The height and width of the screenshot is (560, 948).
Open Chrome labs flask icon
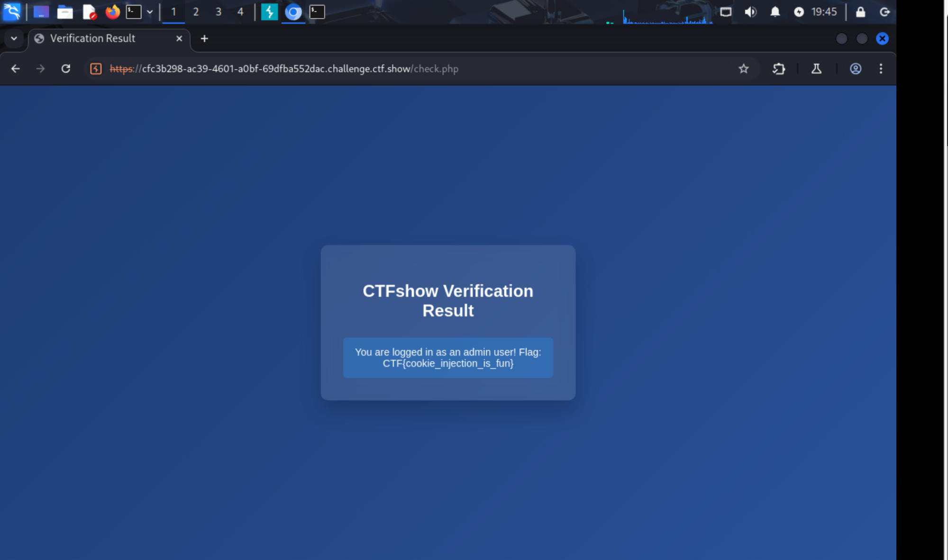816,69
